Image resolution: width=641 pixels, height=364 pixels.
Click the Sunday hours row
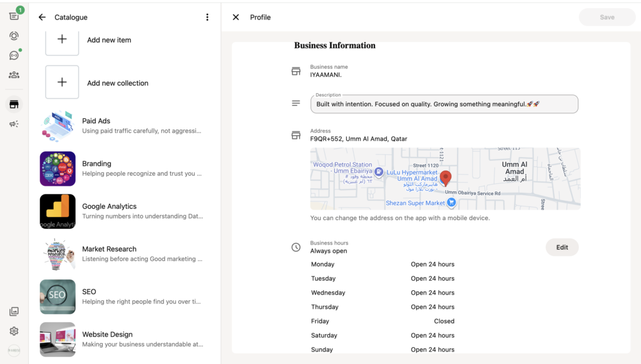[x=382, y=350]
